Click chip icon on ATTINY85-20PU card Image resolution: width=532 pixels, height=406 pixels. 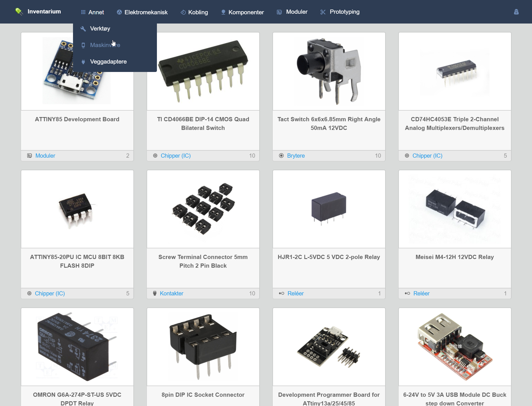[x=29, y=293]
